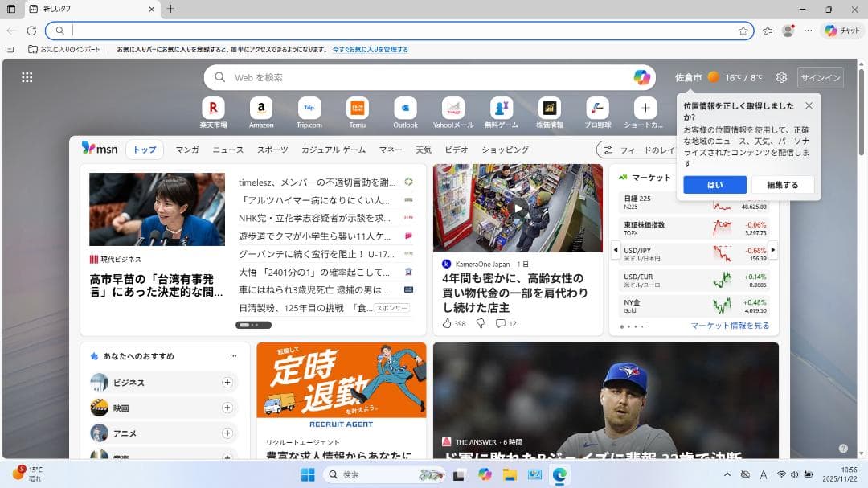This screenshot has width=868, height=488.
Task: Open マーケット情報を見る link
Action: pyautogui.click(x=730, y=326)
